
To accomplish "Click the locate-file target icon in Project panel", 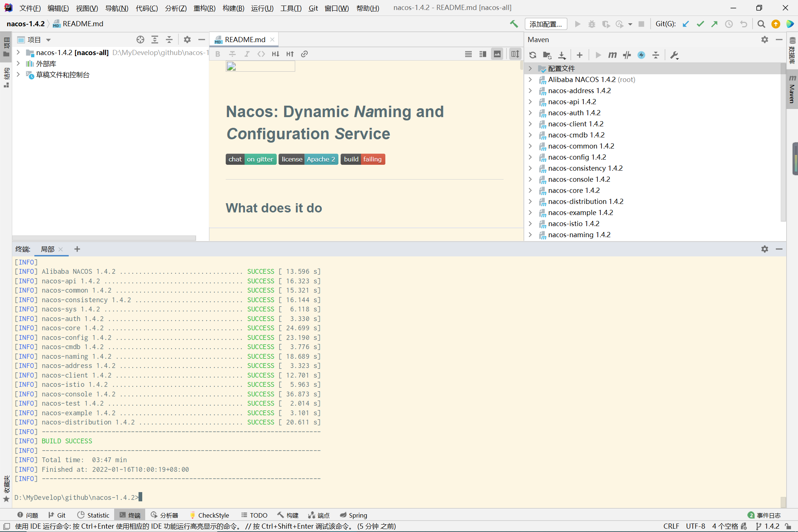I will pos(140,40).
